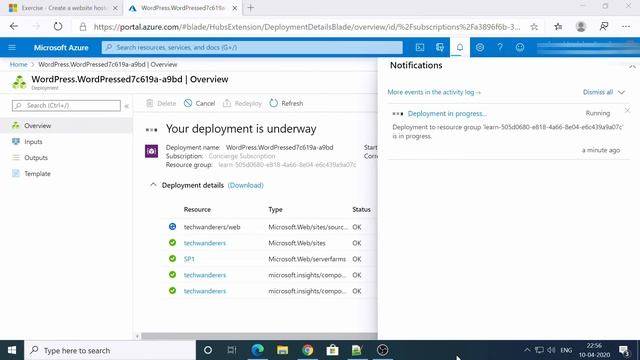Add this page to favorites with the star icon
The image size is (640, 360).
coord(534,27)
